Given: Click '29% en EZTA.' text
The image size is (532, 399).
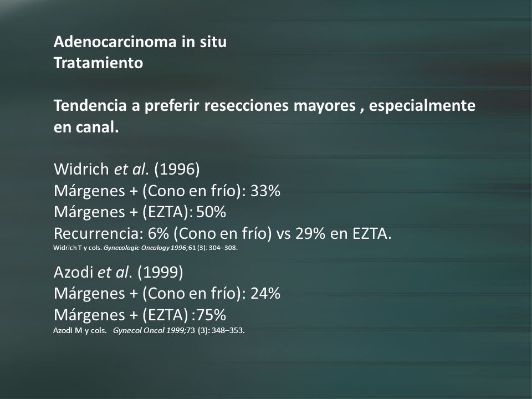Looking at the screenshot, I should click(344, 233).
